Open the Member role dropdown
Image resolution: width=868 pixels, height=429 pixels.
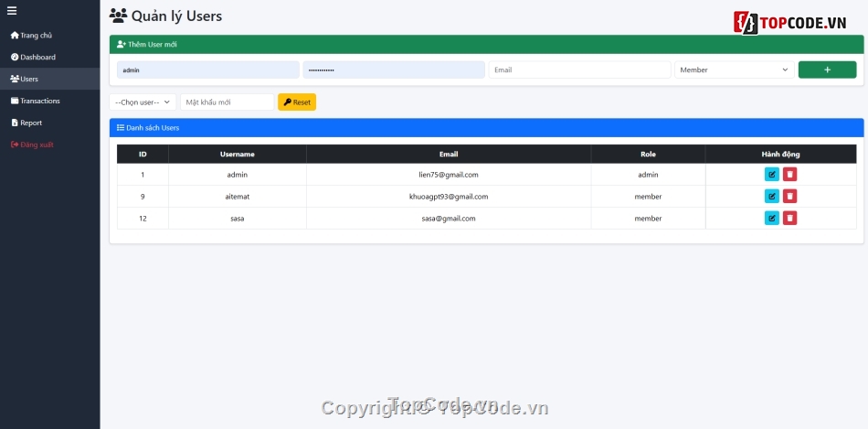click(x=734, y=70)
